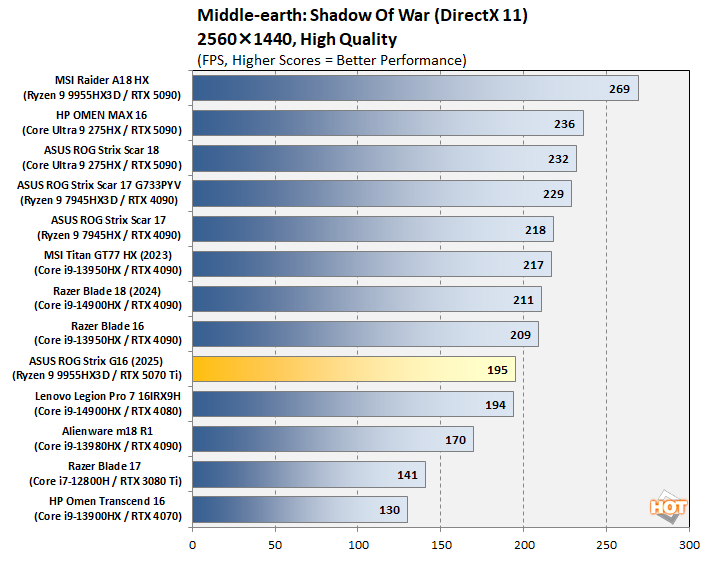The image size is (708, 563).
Task: Click the 300 axis tick label
Action: 689,545
